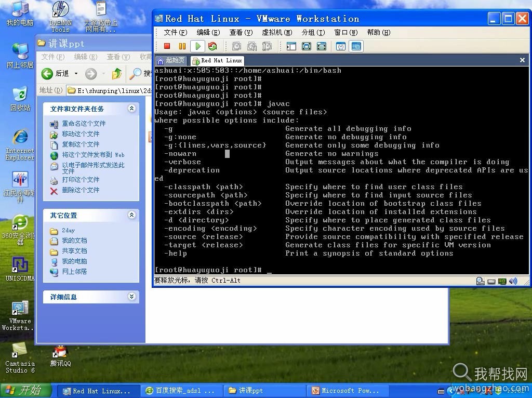Click the Full Screen mode icon
The height and width of the screenshot is (398, 532).
click(307, 46)
